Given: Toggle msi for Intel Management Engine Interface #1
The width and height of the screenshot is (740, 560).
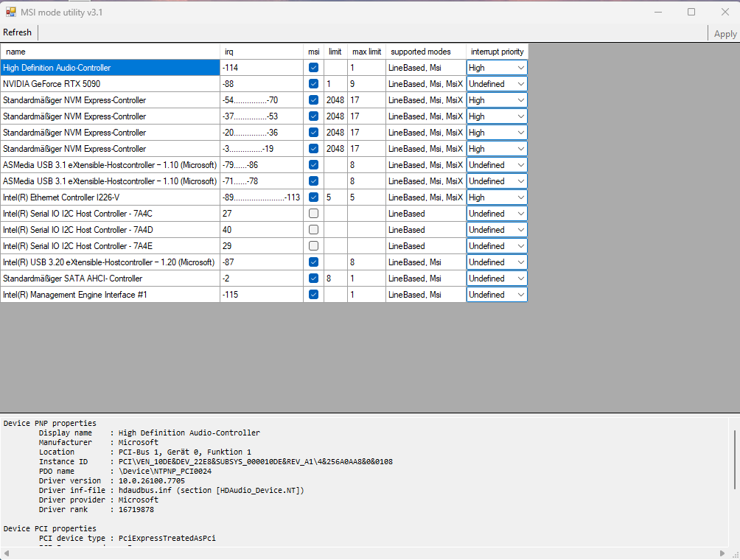Looking at the screenshot, I should (x=313, y=295).
